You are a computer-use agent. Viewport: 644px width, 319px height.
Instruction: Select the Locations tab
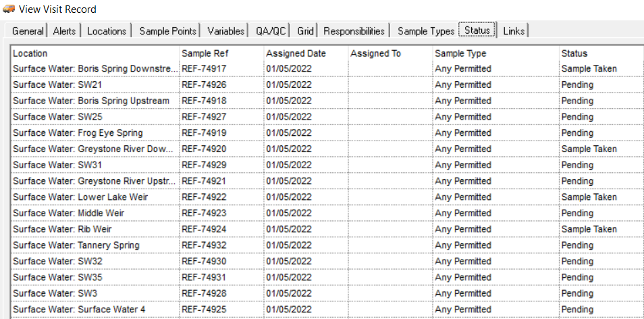[107, 31]
